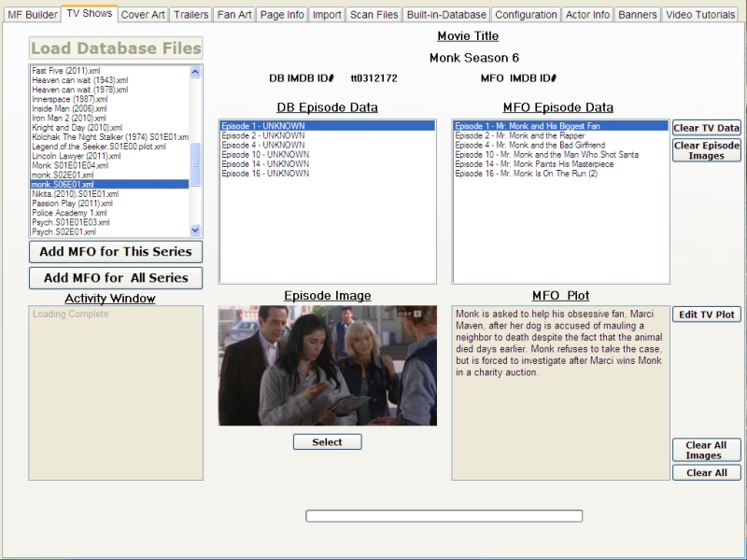
Task: Click the Load Database Files button
Action: click(116, 49)
